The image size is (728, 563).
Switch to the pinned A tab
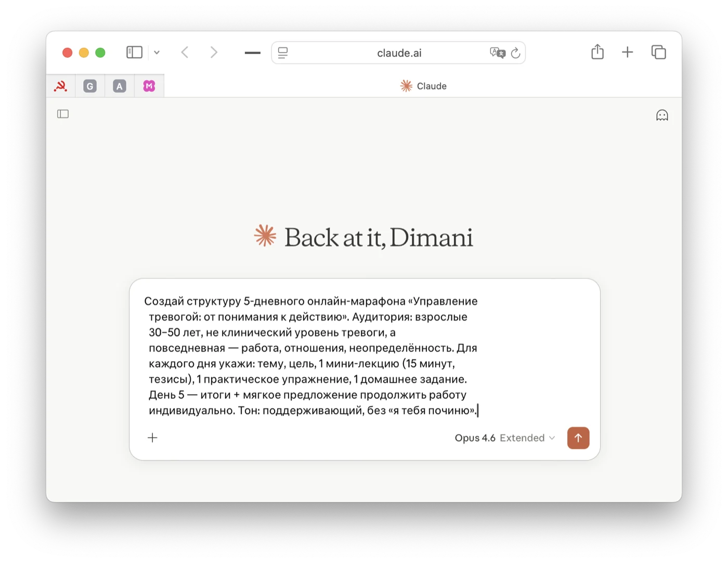pos(120,86)
